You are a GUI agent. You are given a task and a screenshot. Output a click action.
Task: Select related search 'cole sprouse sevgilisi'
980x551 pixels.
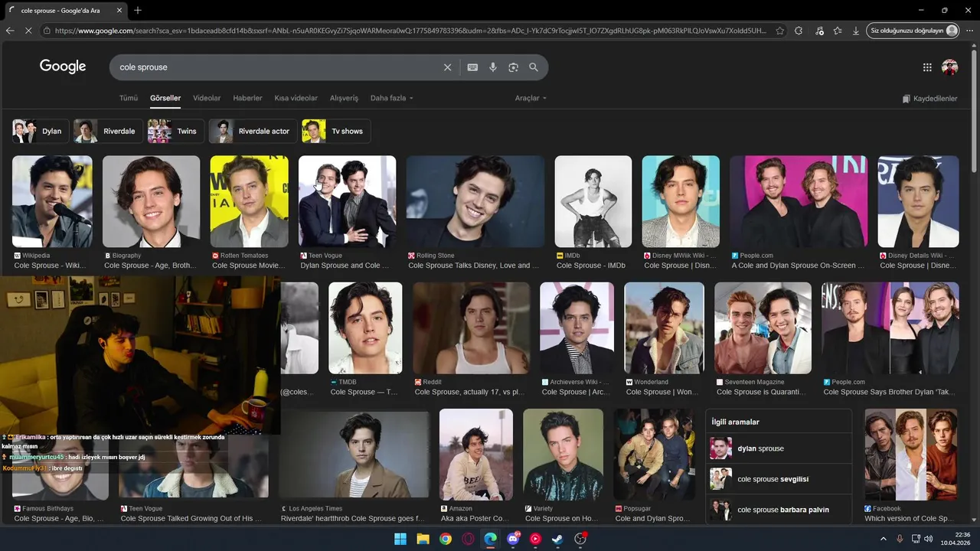[779, 479]
